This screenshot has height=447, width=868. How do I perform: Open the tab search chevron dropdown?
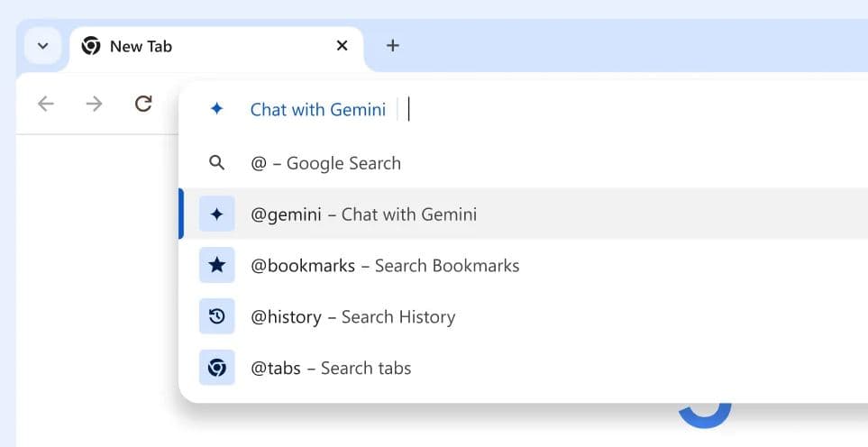(x=42, y=46)
